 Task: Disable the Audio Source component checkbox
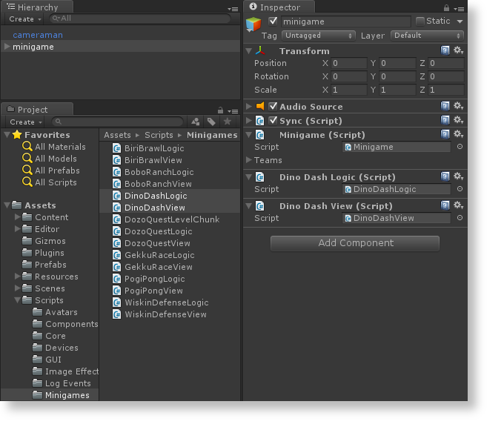pos(273,107)
